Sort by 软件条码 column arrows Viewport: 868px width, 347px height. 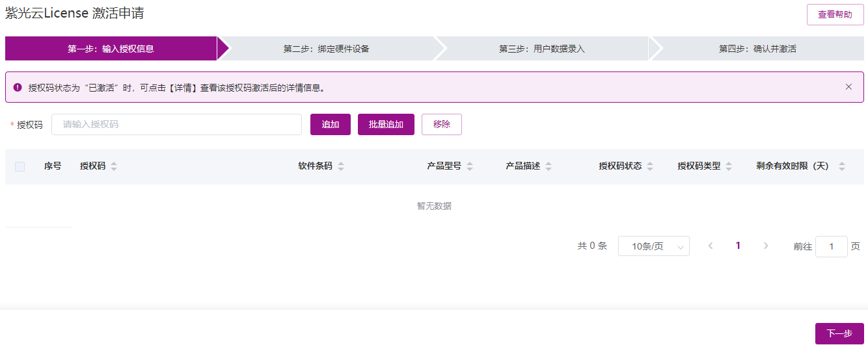click(341, 166)
